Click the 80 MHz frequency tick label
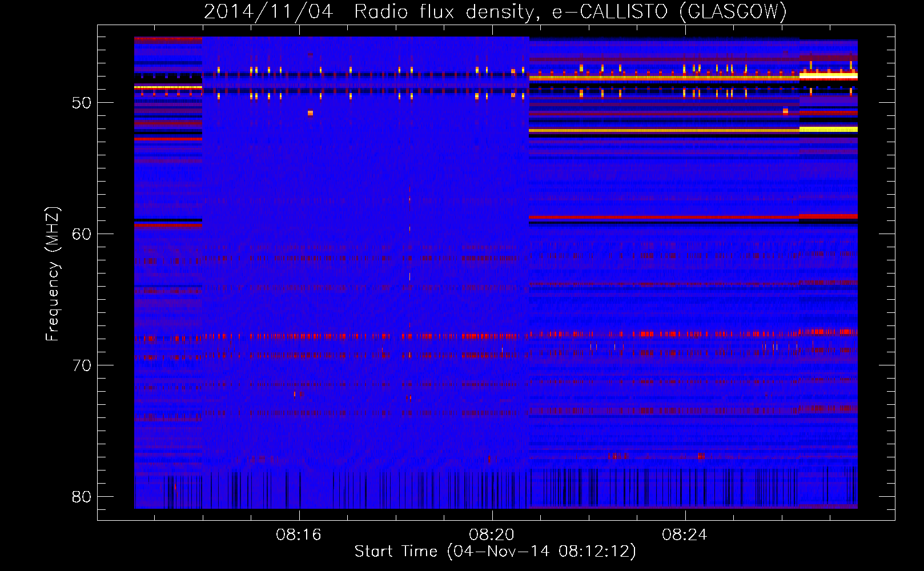Image resolution: width=924 pixels, height=571 pixels. [x=82, y=497]
